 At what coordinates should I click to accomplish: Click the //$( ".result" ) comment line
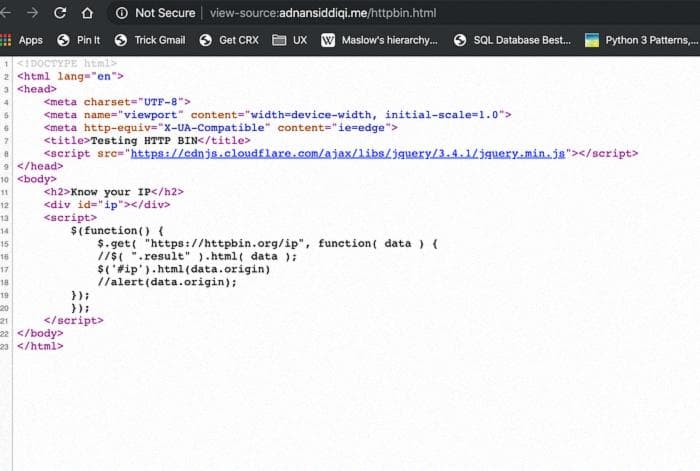point(197,256)
